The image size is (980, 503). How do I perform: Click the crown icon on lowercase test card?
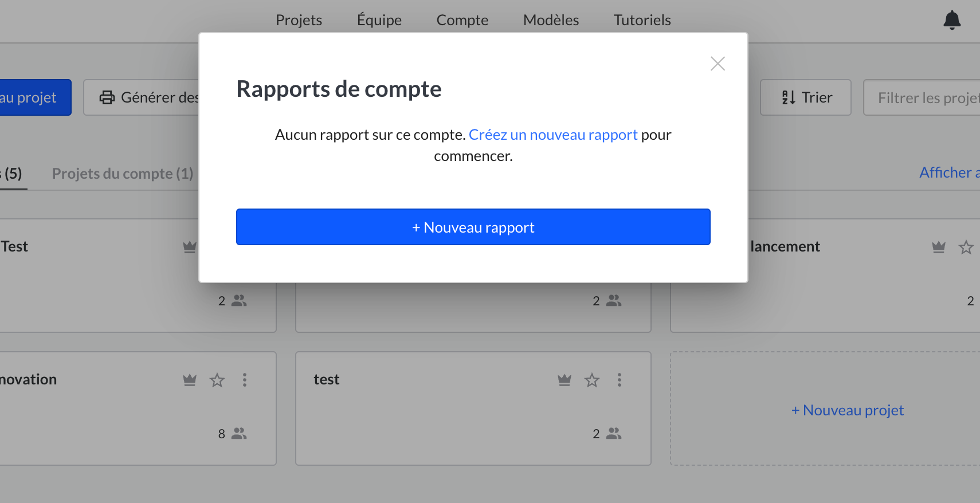coord(565,380)
